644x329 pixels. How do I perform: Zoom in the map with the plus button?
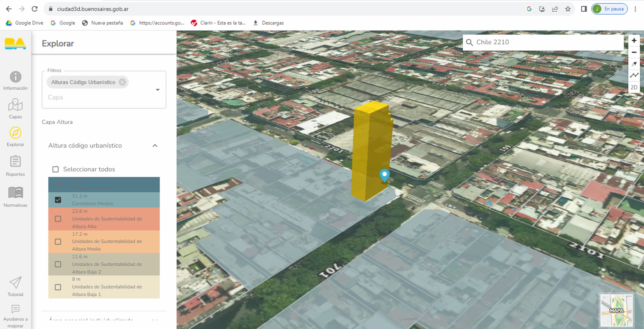point(634,41)
